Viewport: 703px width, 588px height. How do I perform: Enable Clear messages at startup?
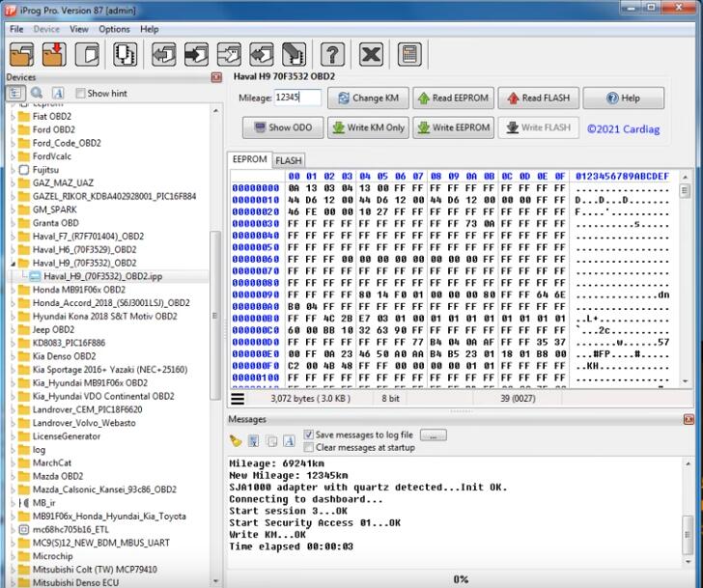click(308, 447)
